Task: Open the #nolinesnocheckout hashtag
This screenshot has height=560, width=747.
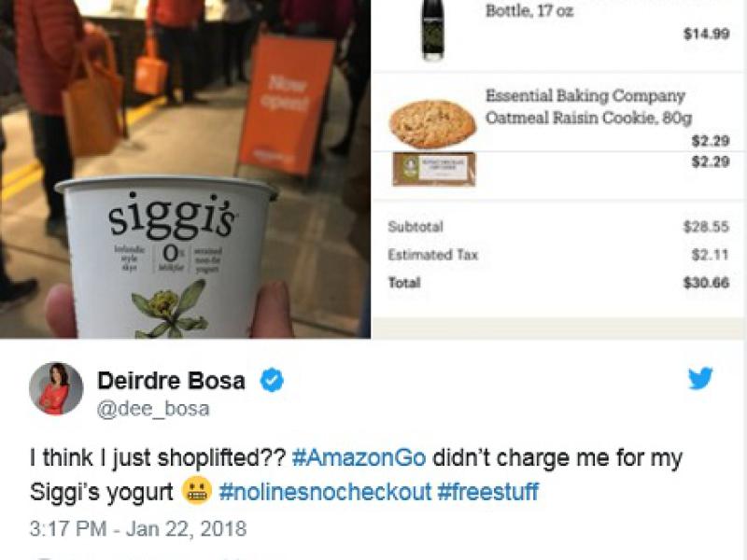Action: click(325, 492)
